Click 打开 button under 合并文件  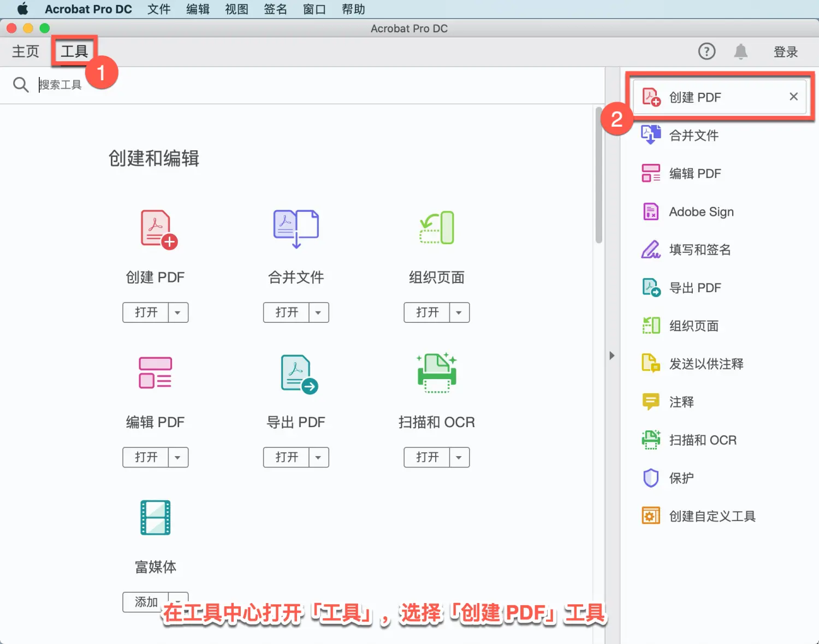(287, 312)
